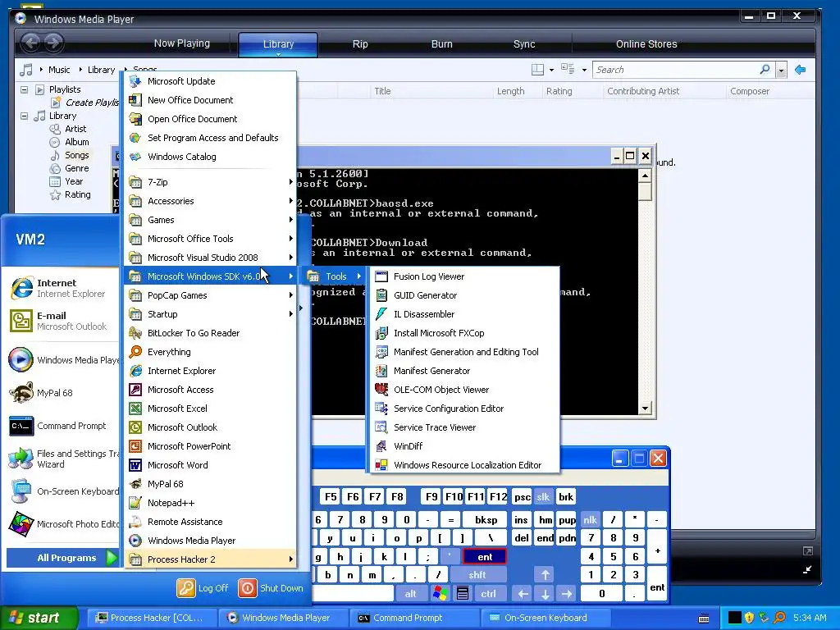The width and height of the screenshot is (840, 630).
Task: Open Manifest Generation and Editing Tool
Action: (x=463, y=352)
